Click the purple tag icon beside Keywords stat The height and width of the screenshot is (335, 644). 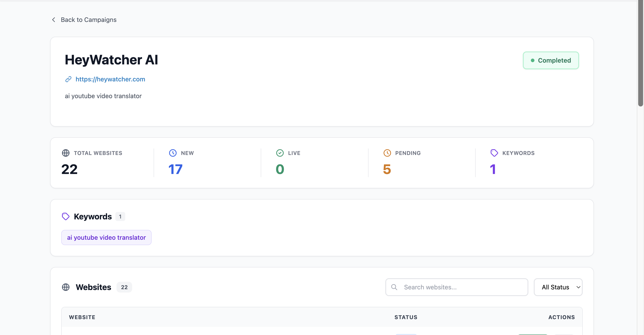coord(494,153)
